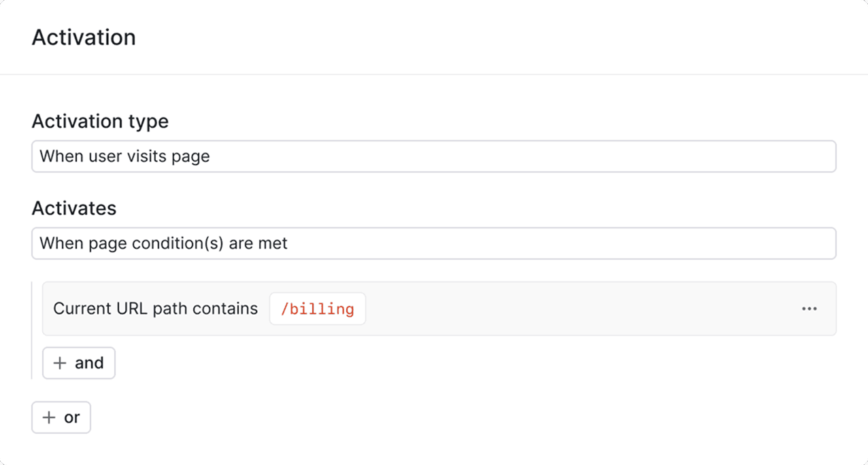Click 'When user visits page' option text
This screenshot has width=868, height=465.
tap(124, 156)
